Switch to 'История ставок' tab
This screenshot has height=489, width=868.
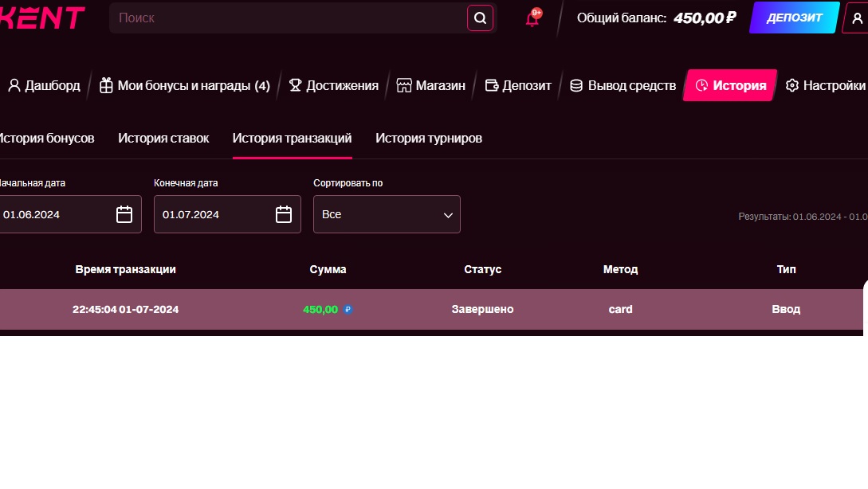[163, 138]
